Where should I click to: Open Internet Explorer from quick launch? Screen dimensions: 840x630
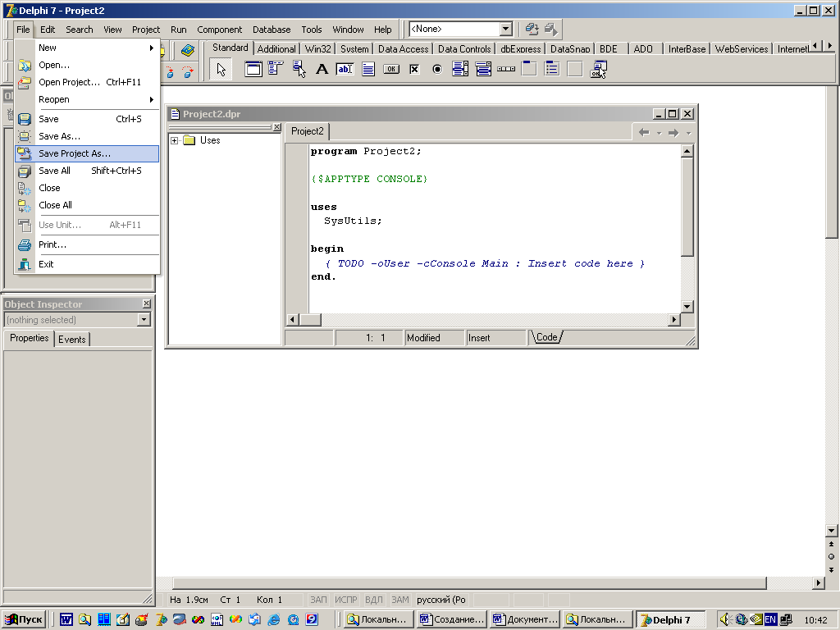click(x=274, y=620)
